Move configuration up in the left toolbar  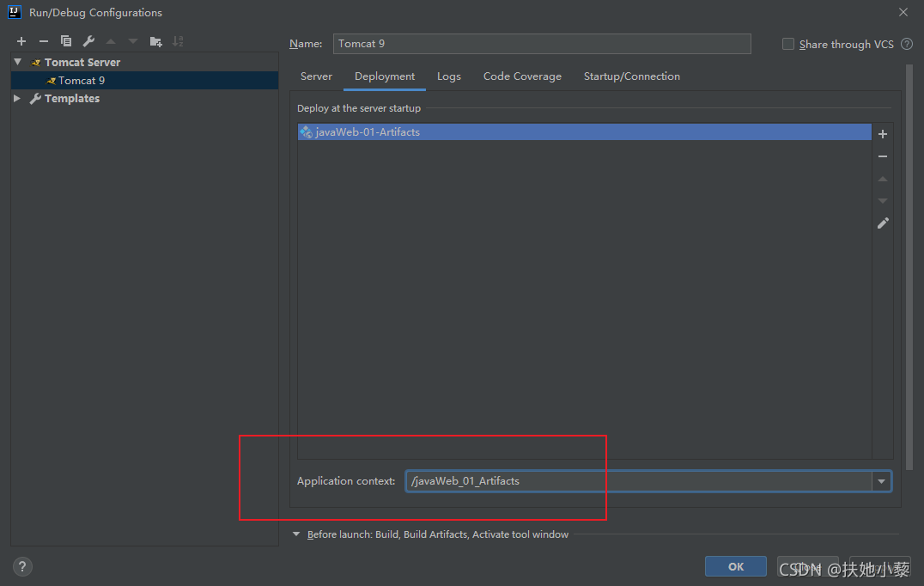(111, 41)
